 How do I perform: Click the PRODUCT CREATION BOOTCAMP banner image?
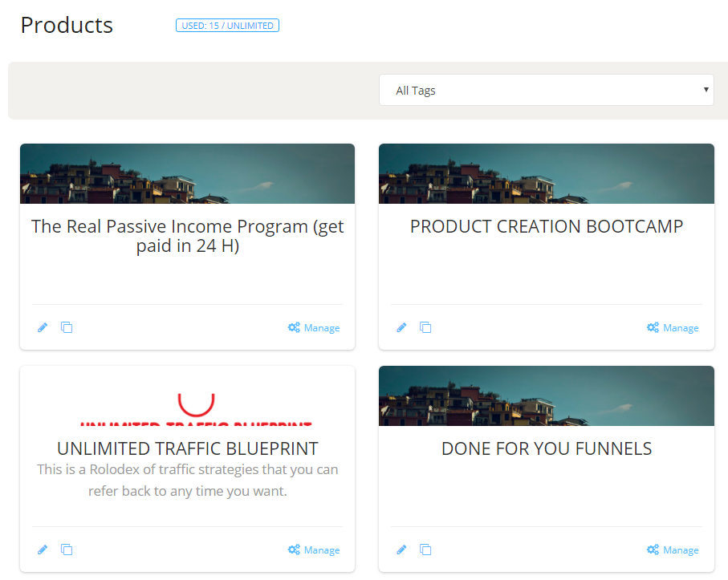[x=547, y=173]
